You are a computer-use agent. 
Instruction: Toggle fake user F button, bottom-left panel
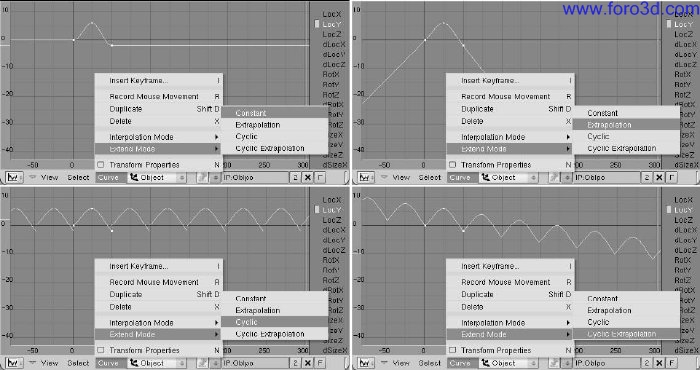[320, 363]
